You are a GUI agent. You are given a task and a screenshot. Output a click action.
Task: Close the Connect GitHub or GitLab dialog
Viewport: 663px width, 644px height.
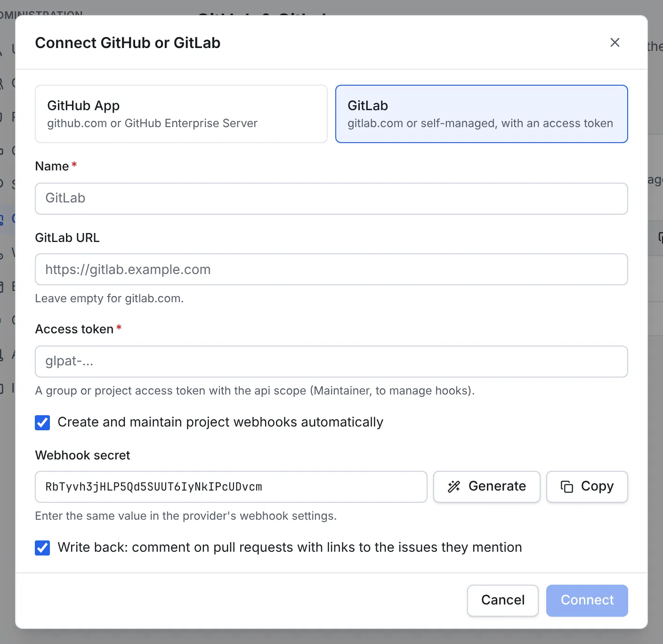614,42
